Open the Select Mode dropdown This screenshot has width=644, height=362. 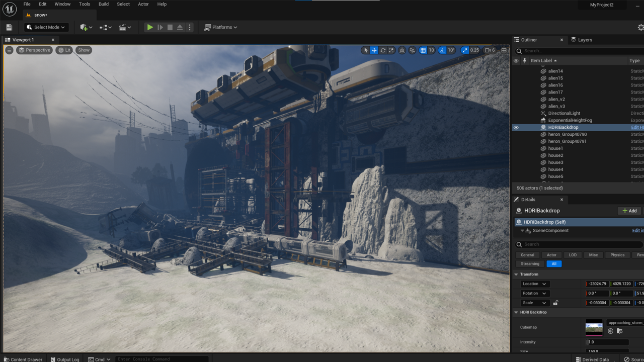pos(46,27)
